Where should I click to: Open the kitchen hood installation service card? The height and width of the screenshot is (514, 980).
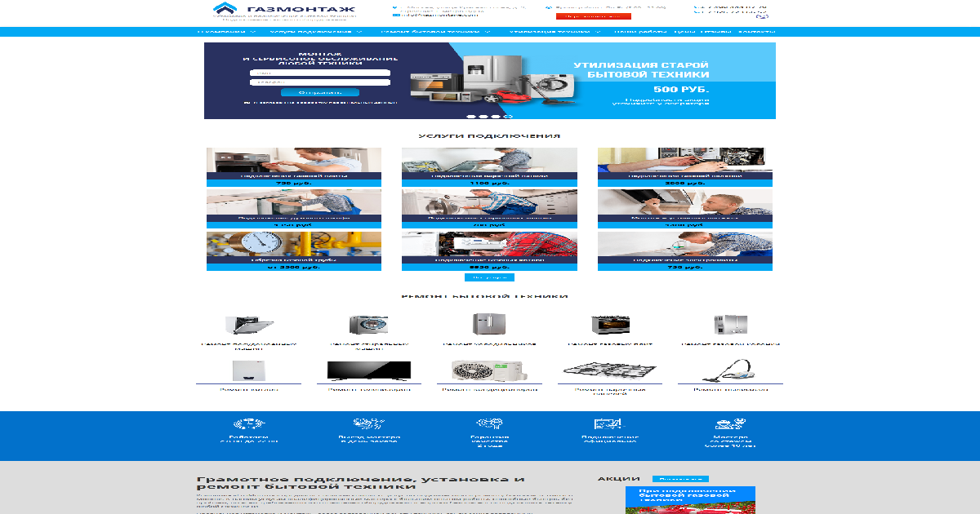click(685, 209)
